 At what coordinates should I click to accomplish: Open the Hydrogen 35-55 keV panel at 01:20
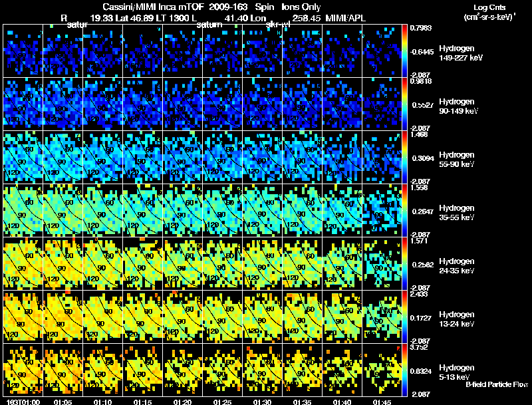coord(182,210)
